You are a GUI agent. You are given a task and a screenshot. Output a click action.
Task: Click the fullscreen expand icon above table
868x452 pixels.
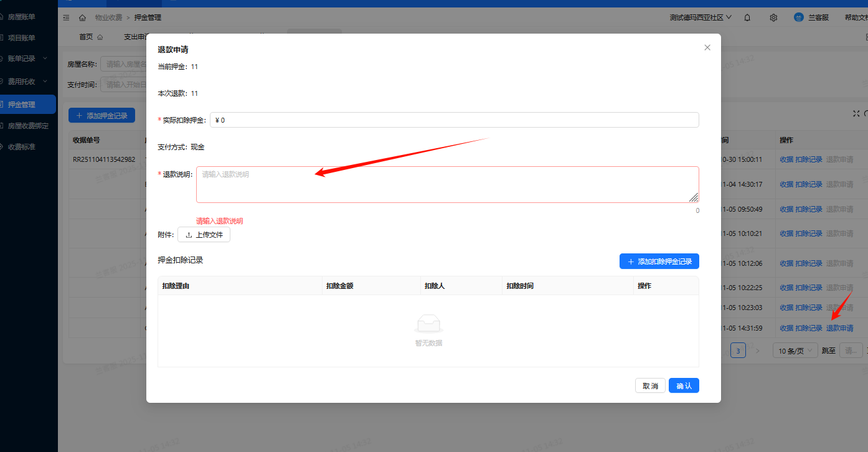click(856, 113)
